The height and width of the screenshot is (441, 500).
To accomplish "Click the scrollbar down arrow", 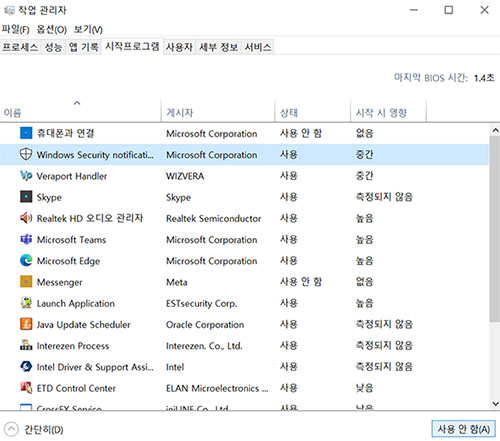I will tap(495, 404).
